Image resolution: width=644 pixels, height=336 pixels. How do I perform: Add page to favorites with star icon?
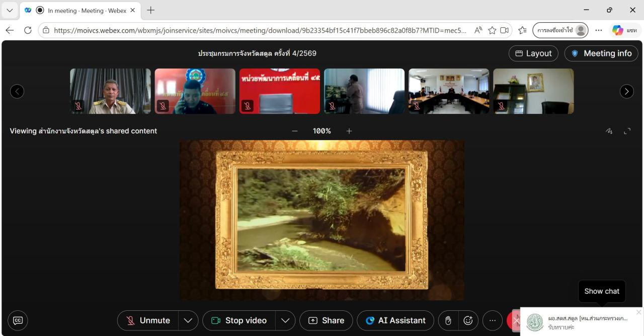492,30
